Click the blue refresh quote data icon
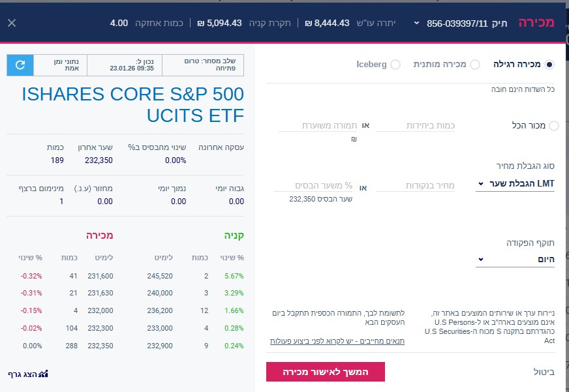The width and height of the screenshot is (569, 392). pyautogui.click(x=20, y=65)
